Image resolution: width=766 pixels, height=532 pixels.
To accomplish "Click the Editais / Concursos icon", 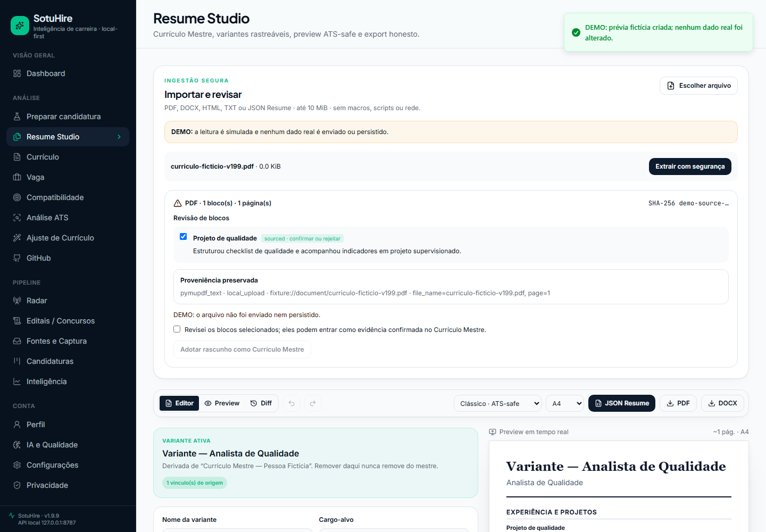I will pos(17,321).
